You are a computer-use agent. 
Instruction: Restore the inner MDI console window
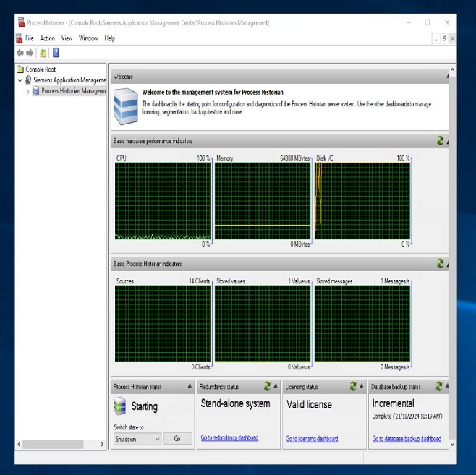click(444, 39)
